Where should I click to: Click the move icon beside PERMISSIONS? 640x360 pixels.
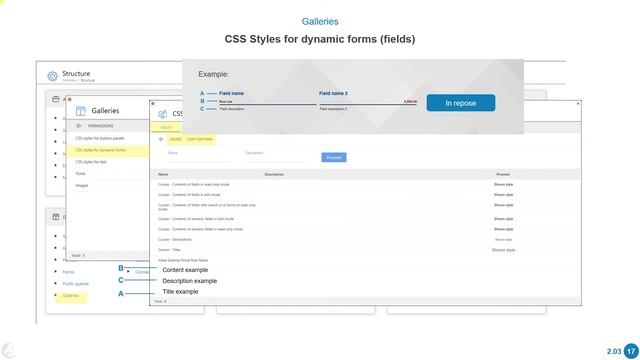click(79, 126)
